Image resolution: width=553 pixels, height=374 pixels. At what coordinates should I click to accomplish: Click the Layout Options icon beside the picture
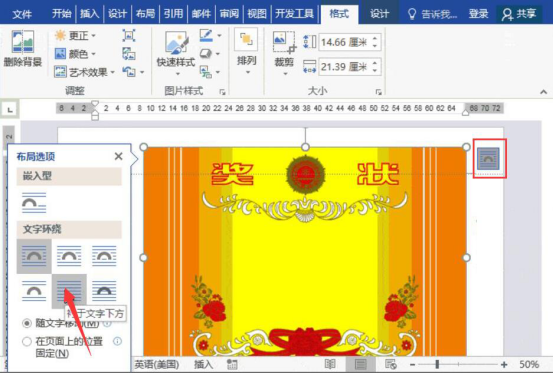[488, 159]
